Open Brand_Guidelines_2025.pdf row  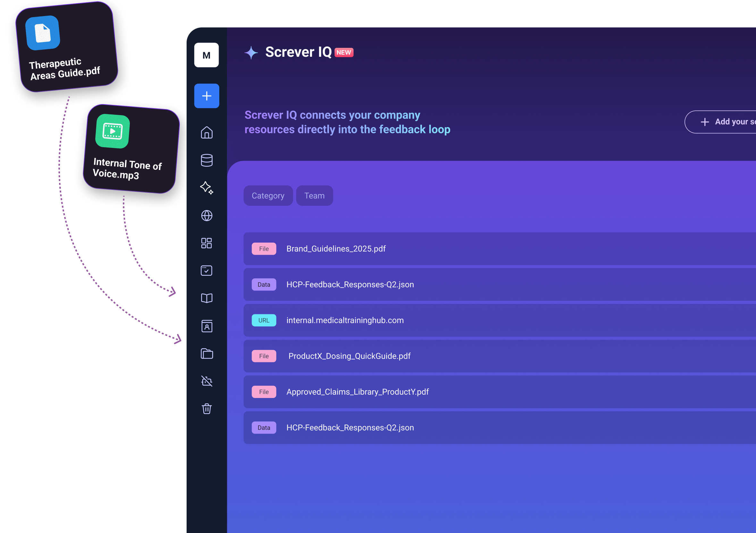click(x=336, y=249)
